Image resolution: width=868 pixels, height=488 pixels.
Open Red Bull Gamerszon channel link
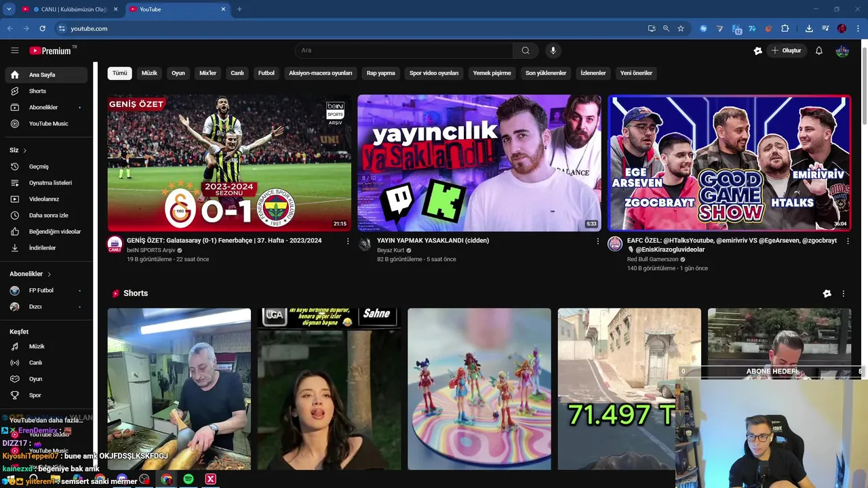coord(653,259)
